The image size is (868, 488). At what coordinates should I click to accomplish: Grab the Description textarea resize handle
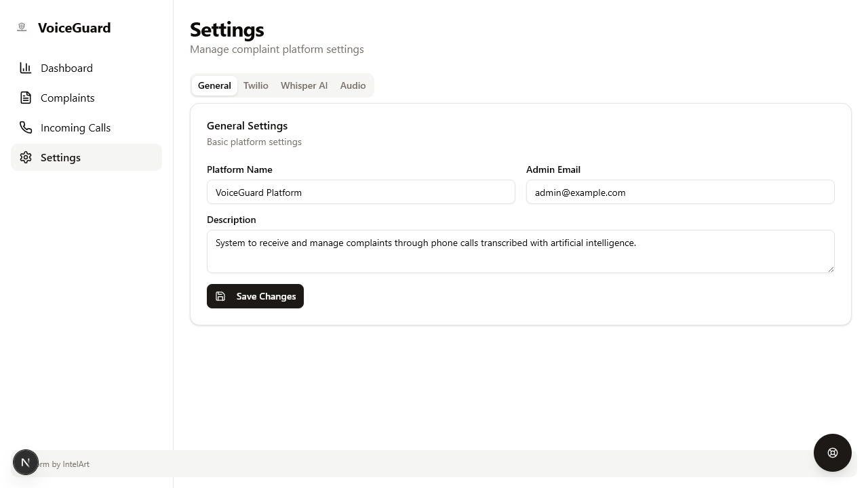[x=830, y=268]
